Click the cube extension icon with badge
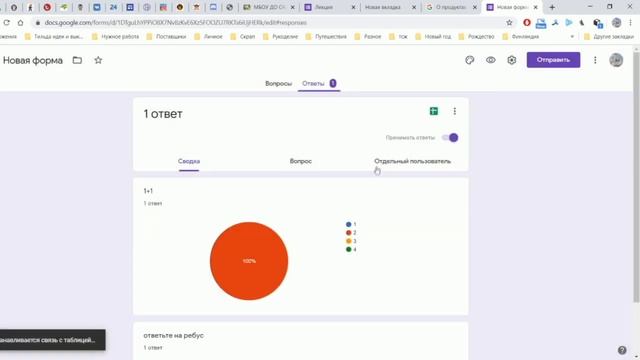The image size is (640, 360). coord(598,24)
